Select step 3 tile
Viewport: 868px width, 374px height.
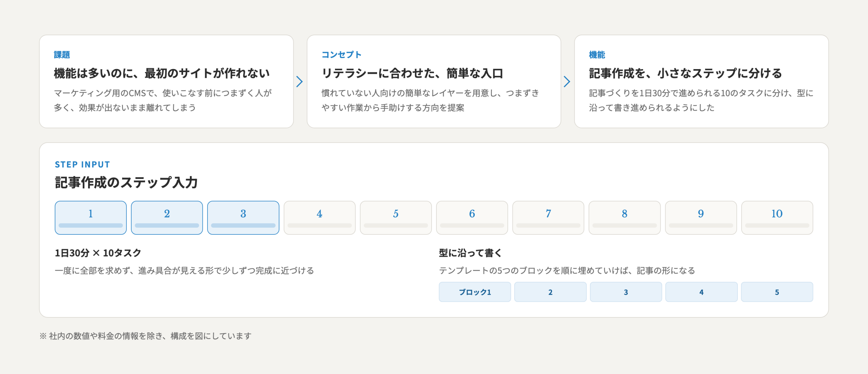pos(243,218)
